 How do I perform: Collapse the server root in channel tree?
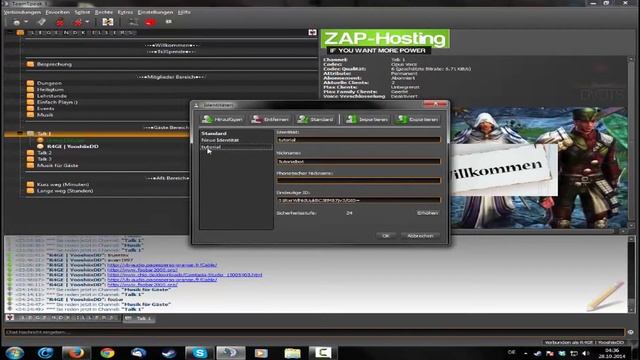(x=11, y=32)
